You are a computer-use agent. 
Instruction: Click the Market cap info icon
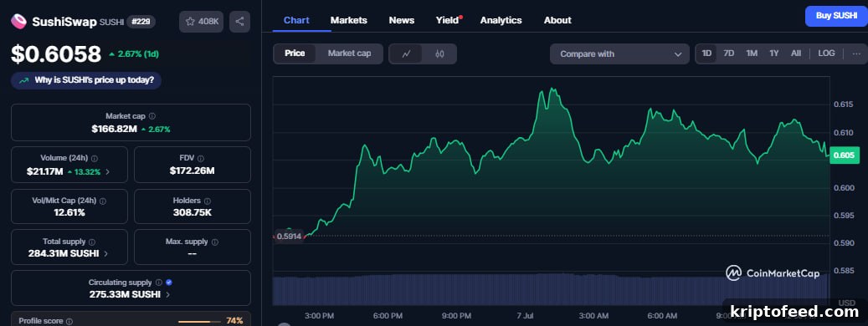152,116
